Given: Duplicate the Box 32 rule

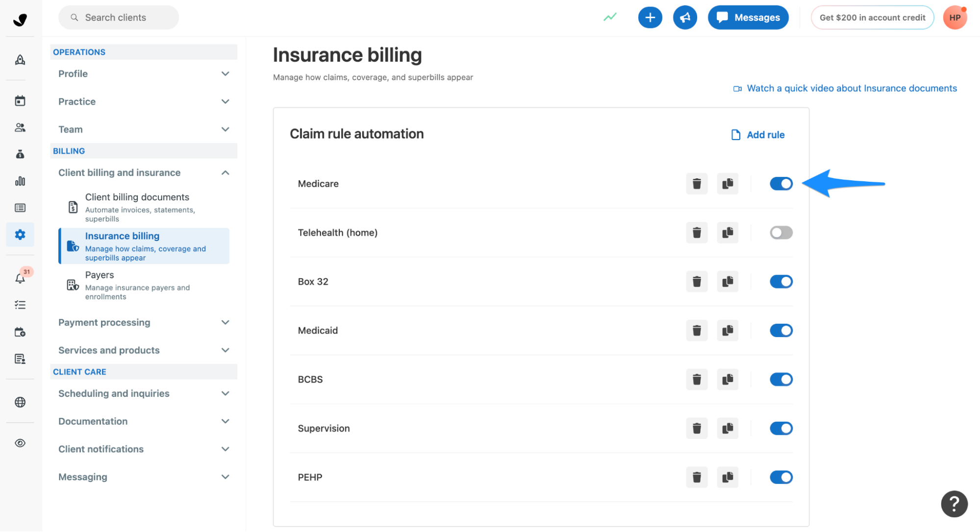Looking at the screenshot, I should (x=728, y=282).
